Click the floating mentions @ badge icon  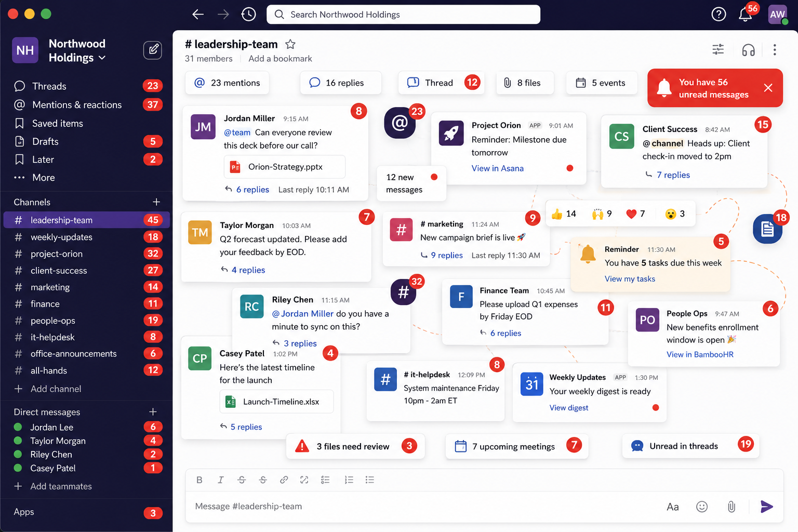400,123
